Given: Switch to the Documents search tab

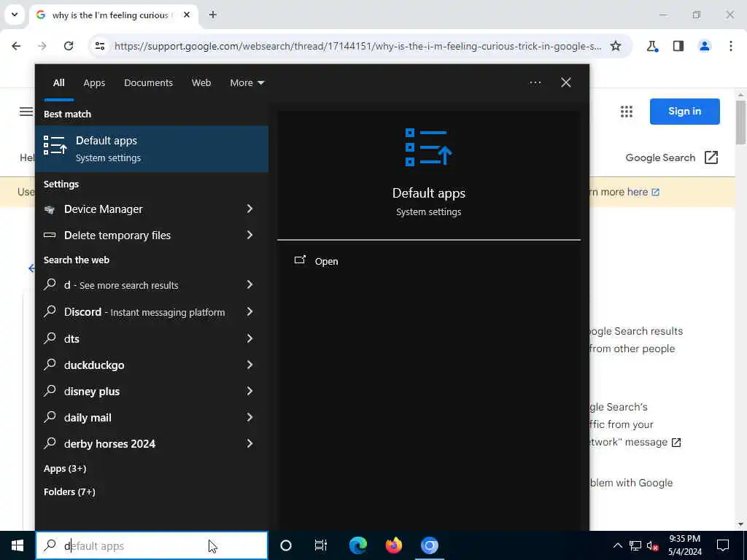Looking at the screenshot, I should [x=148, y=83].
